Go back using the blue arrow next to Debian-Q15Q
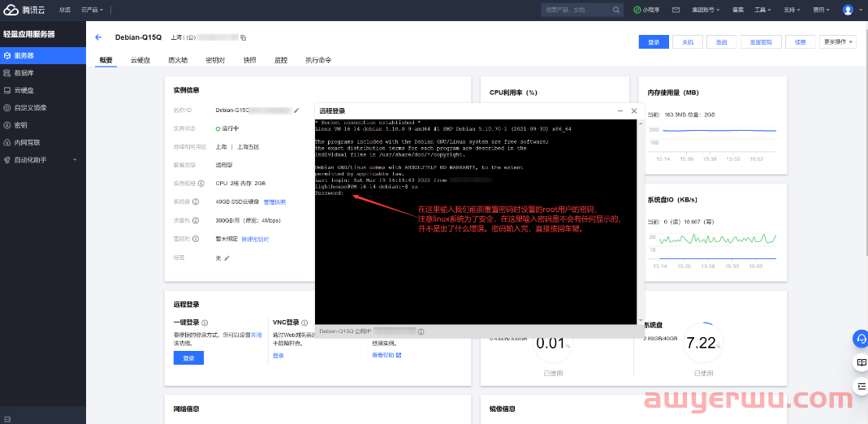Screen dimensions: 868x424 click(98, 37)
